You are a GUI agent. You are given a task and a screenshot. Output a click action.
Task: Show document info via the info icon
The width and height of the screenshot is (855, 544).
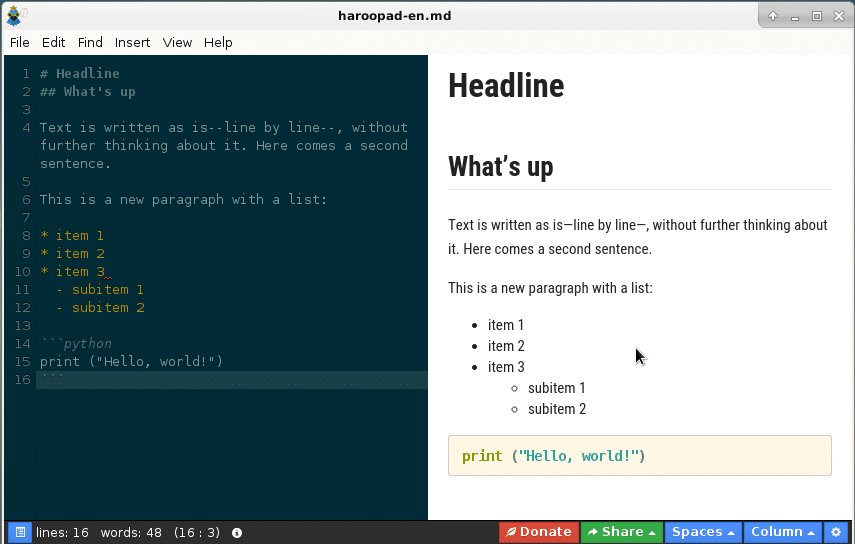(237, 533)
